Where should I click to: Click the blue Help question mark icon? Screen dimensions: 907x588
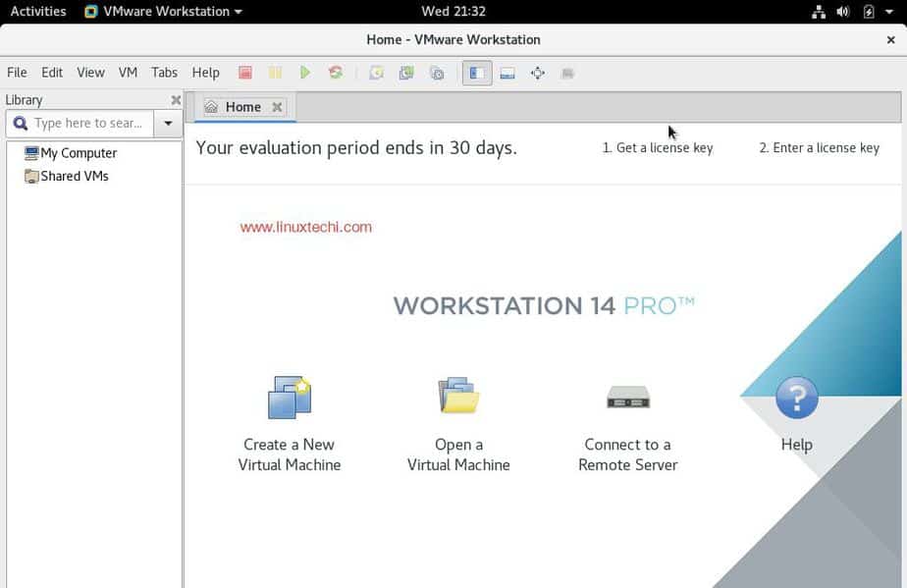(797, 398)
